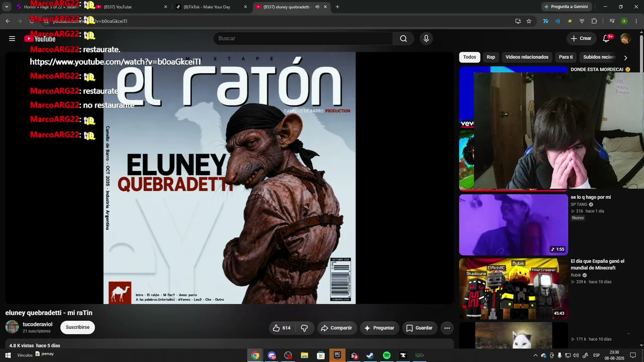This screenshot has height=362, width=644.
Task: Open the YouTube guide hamburger menu
Action: 12,39
